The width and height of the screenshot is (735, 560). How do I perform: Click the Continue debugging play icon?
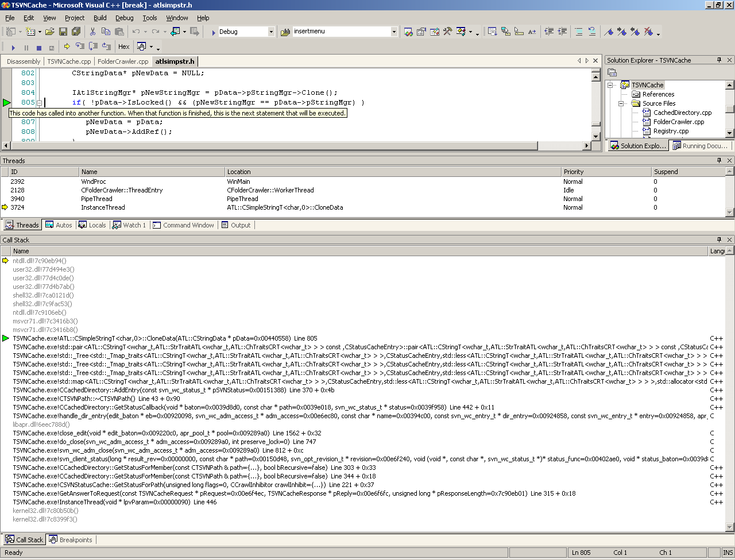(x=13, y=47)
